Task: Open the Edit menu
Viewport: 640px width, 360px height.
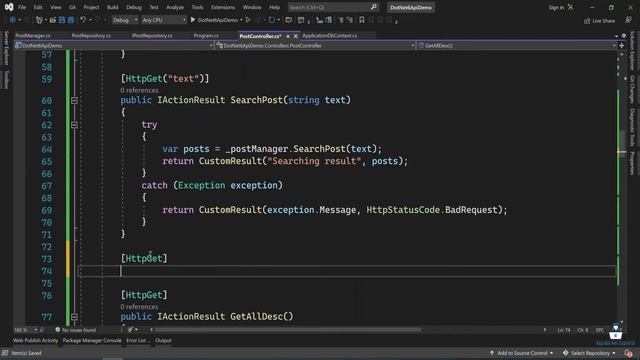Action: pyautogui.click(x=38, y=7)
